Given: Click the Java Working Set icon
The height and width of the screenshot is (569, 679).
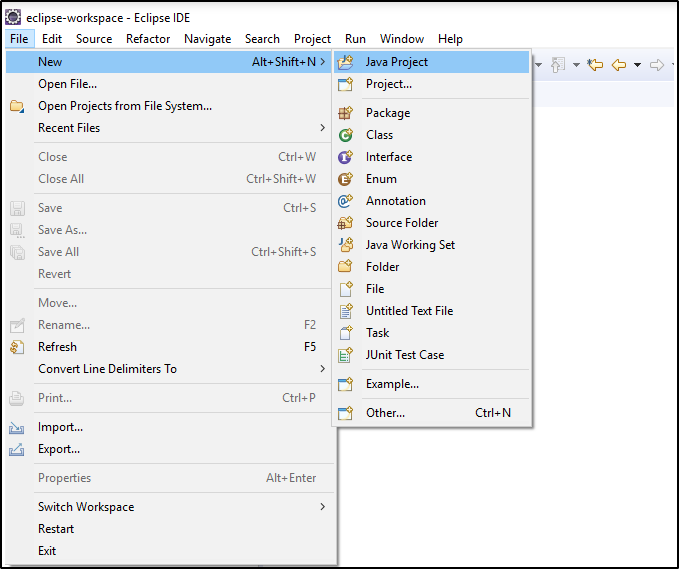Looking at the screenshot, I should click(x=345, y=245).
